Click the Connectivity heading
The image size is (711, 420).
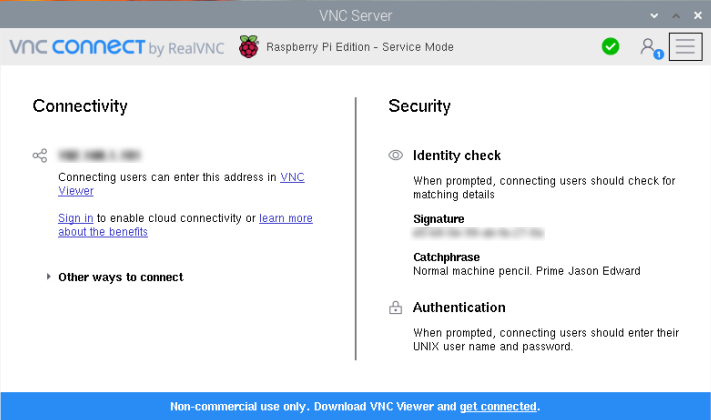(x=80, y=106)
